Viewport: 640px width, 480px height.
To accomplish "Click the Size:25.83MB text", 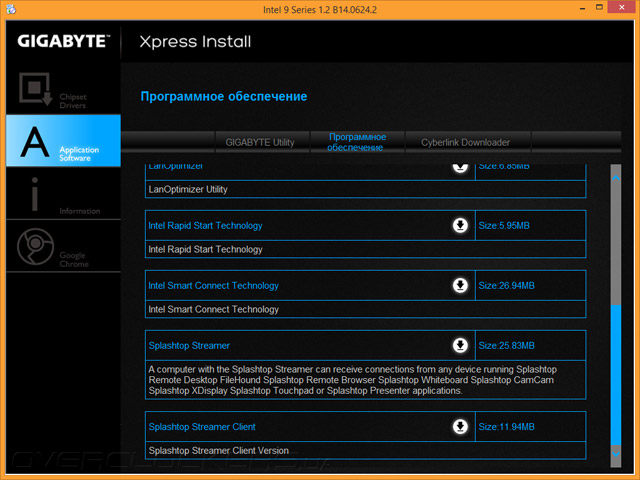I will 507,346.
